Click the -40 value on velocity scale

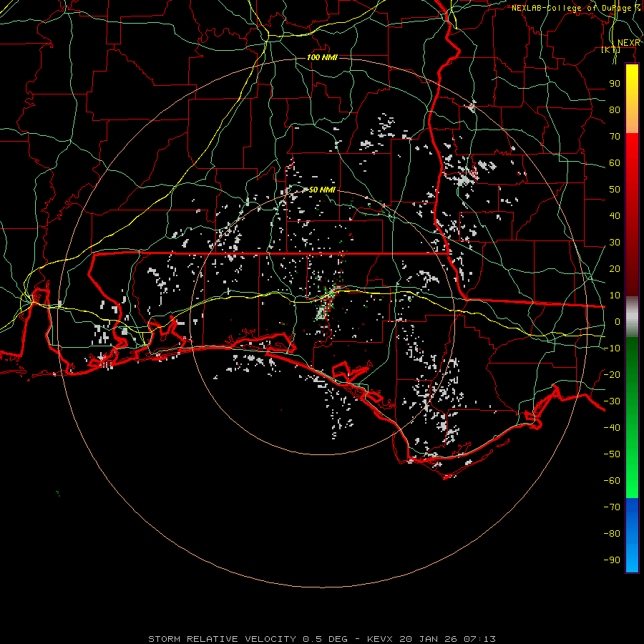(x=612, y=428)
